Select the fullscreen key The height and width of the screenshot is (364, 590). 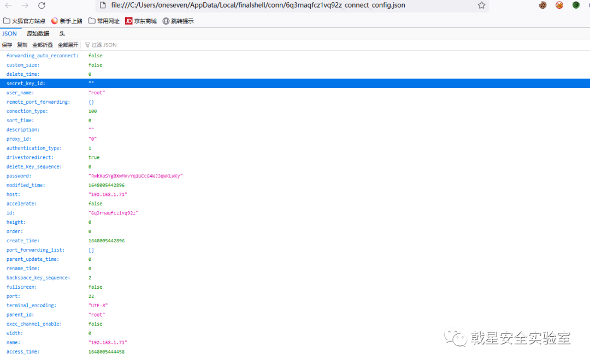(21, 287)
